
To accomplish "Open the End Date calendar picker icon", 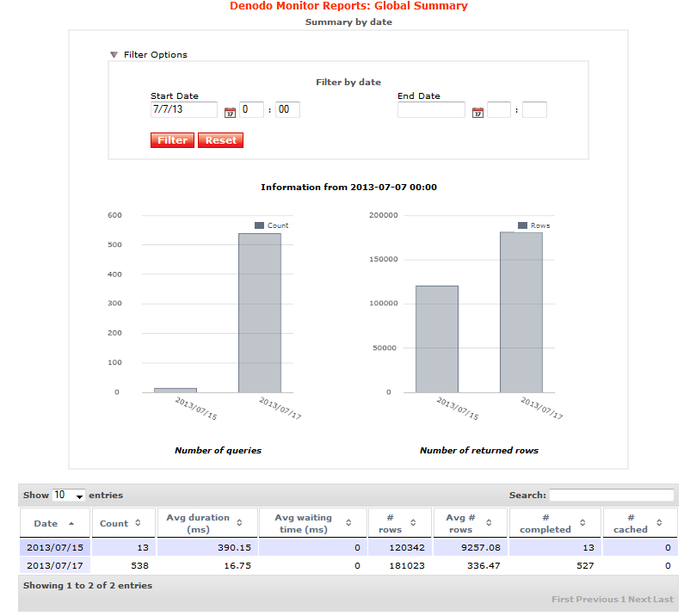I will pos(477,113).
